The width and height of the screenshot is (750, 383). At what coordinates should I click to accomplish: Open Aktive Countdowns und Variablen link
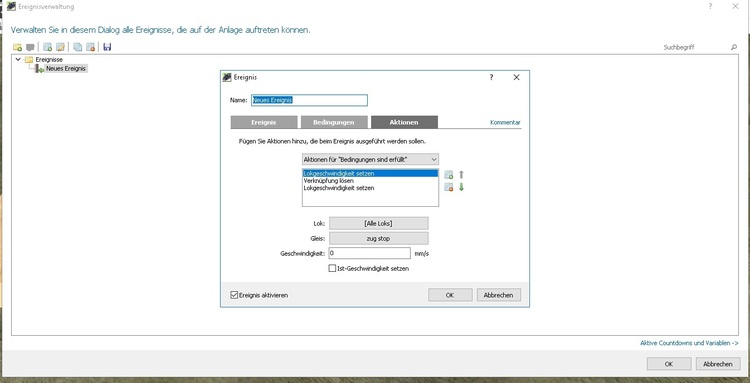tap(689, 343)
